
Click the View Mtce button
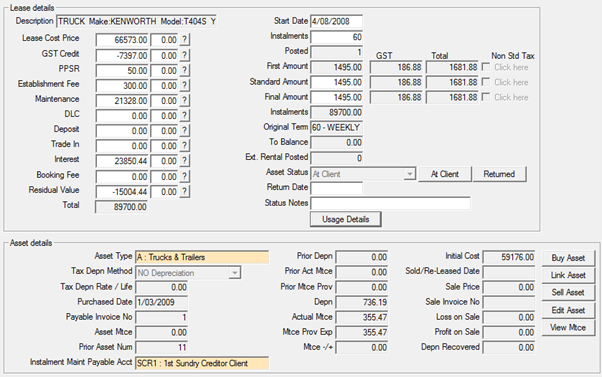tap(568, 328)
